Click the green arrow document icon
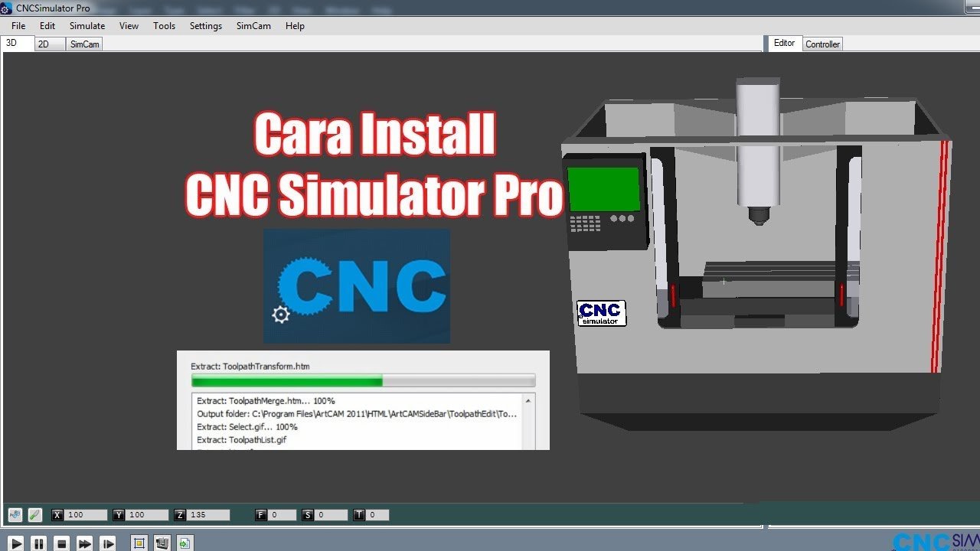This screenshot has height=551, width=980. [185, 543]
